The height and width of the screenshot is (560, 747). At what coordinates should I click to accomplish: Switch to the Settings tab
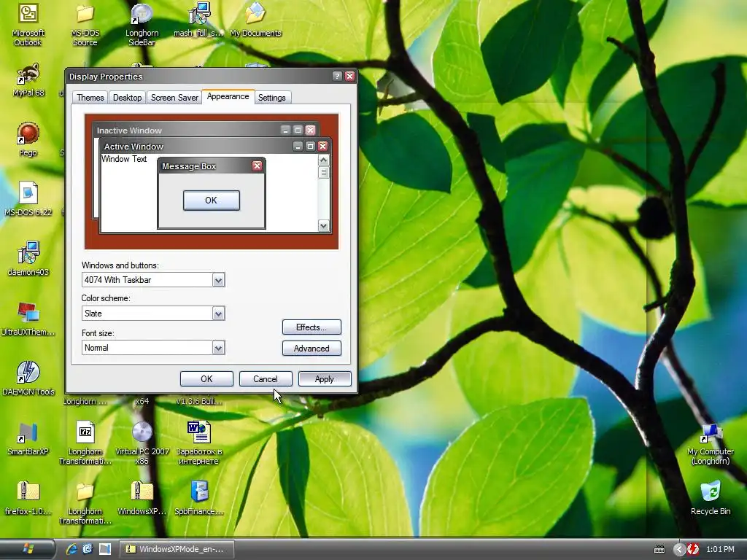pos(271,98)
